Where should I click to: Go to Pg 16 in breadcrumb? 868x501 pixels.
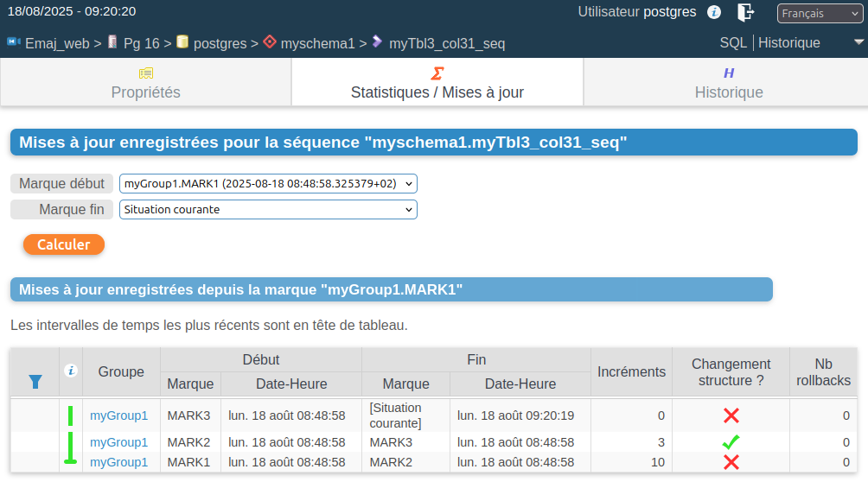(x=141, y=44)
